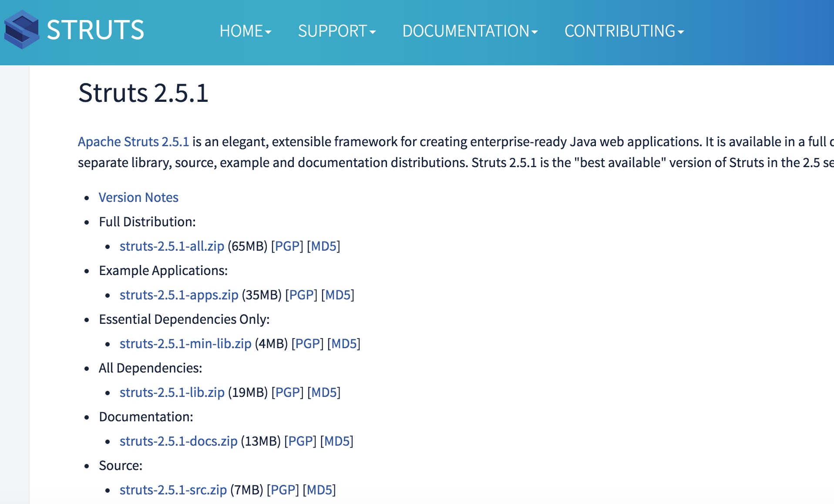
Task: Click the Struts 2.5.1 page heading
Action: pyautogui.click(x=143, y=93)
